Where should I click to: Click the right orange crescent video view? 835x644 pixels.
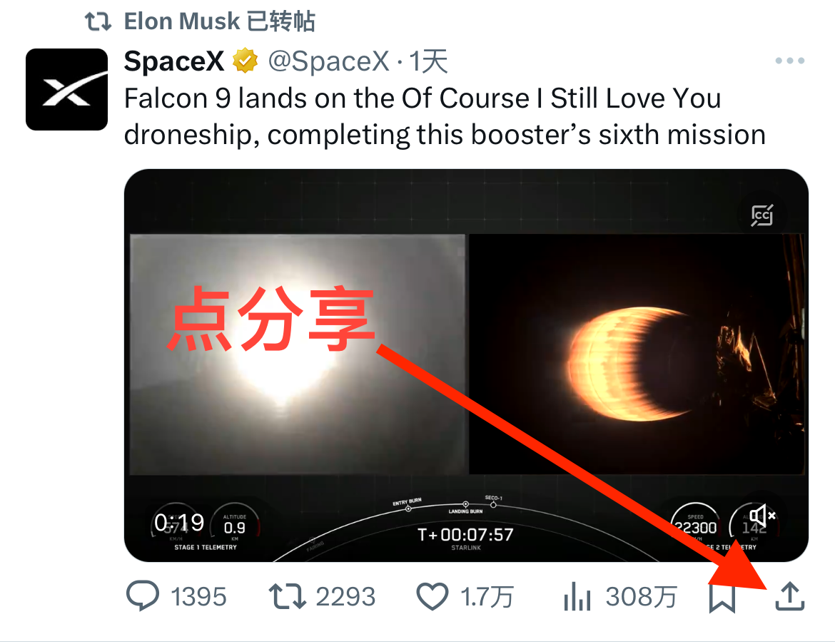(636, 354)
